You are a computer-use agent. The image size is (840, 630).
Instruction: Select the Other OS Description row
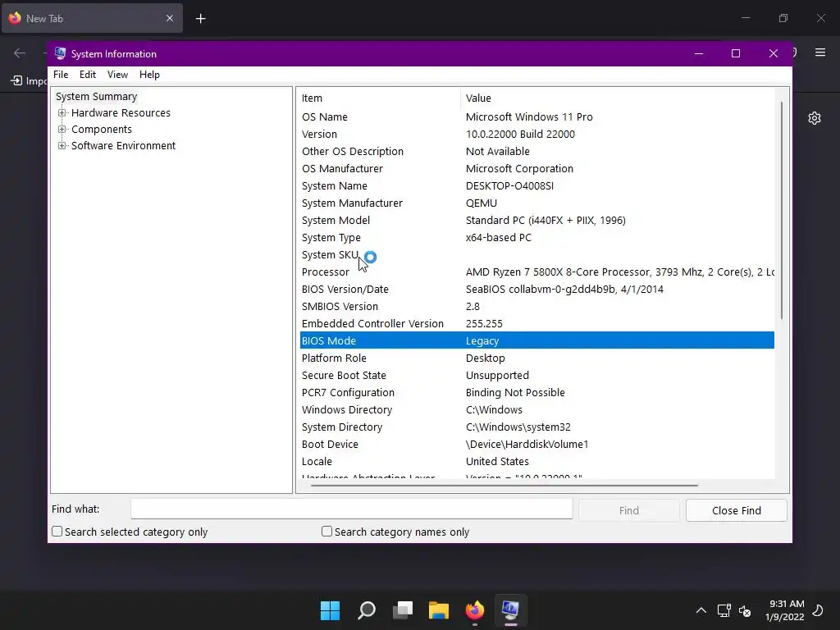[536, 151]
